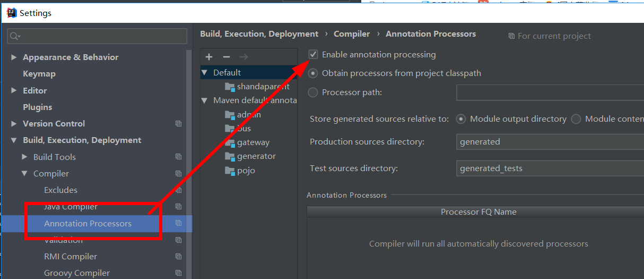644x279 pixels.
Task: Select the Processor path radio button
Action: pos(313,92)
